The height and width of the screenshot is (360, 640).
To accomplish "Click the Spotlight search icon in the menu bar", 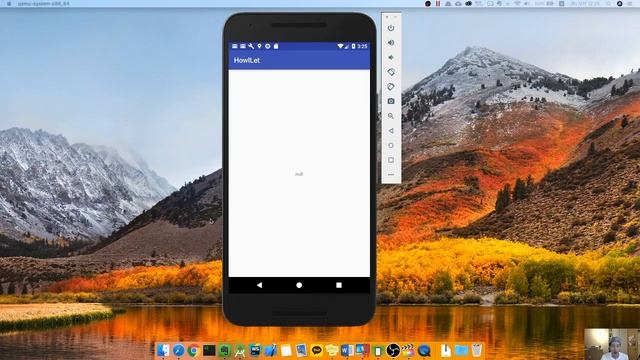I will click(609, 3).
